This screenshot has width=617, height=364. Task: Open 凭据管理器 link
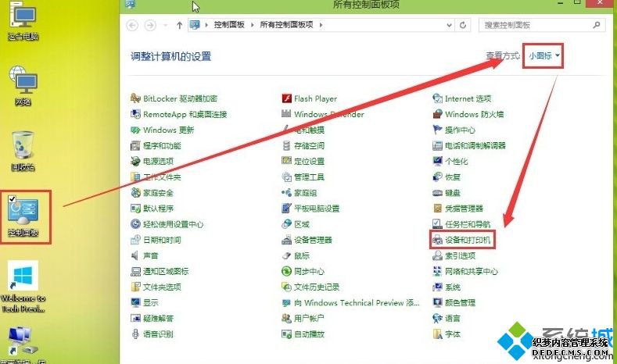click(x=464, y=209)
